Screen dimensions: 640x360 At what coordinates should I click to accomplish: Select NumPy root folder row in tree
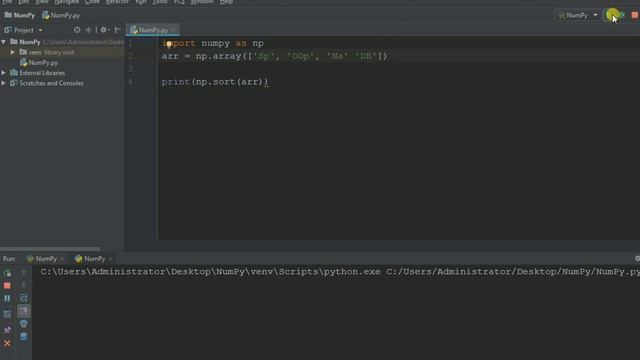click(62, 42)
